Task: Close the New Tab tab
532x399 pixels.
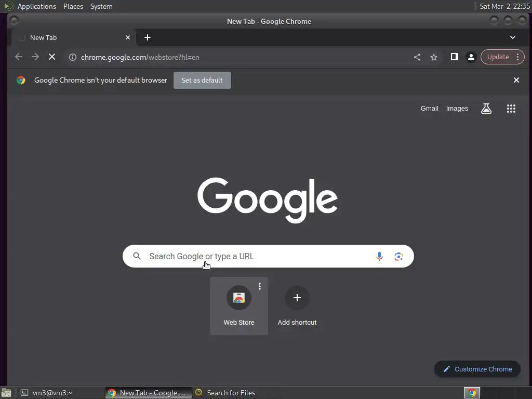Action: [128, 37]
